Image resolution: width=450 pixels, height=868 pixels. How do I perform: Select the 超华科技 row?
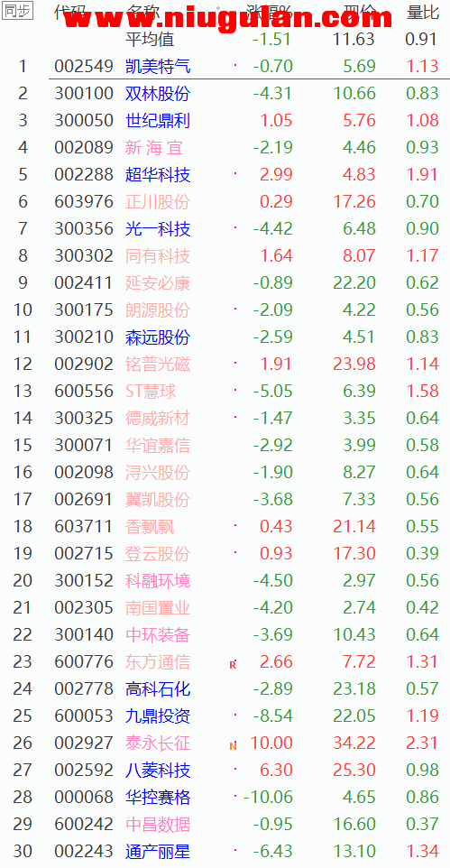pyautogui.click(x=225, y=175)
